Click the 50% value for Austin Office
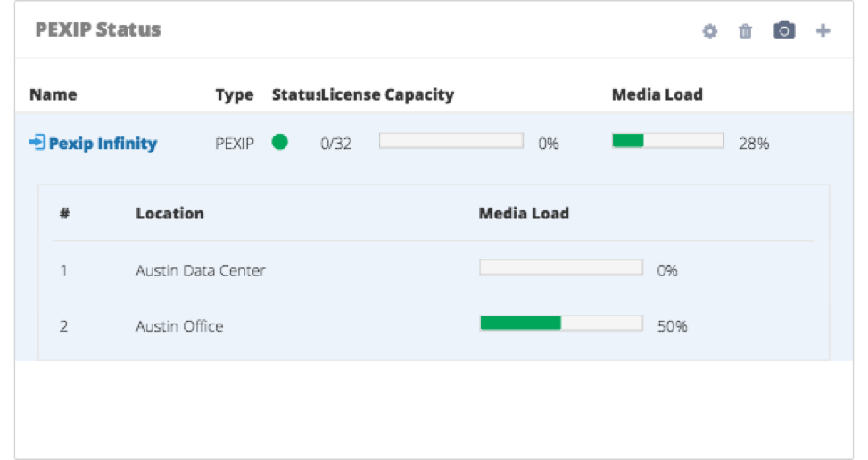This screenshot has width=868, height=460. [672, 326]
